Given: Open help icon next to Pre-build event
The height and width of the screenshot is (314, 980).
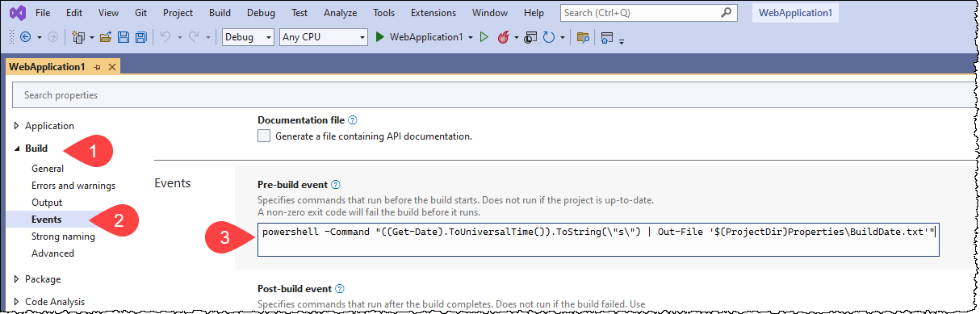Looking at the screenshot, I should coord(336,185).
